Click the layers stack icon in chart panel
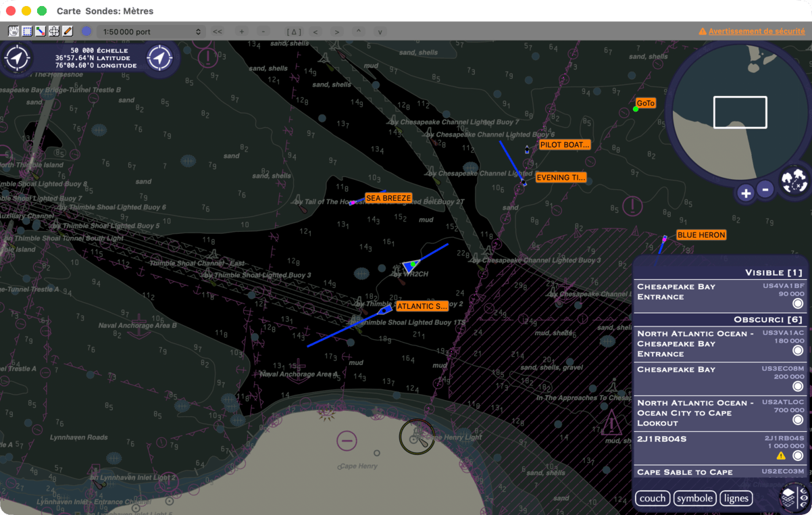Screen dimensions: 812x515 point(788,498)
